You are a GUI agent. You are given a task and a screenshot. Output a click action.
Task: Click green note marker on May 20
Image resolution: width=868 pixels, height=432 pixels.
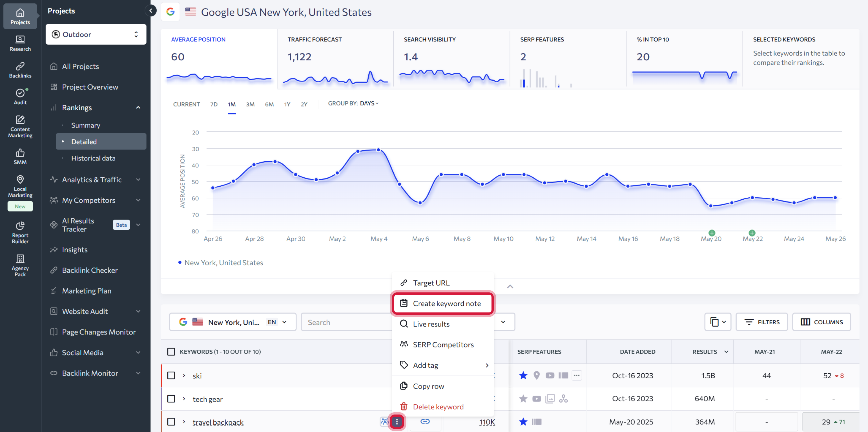click(x=712, y=233)
